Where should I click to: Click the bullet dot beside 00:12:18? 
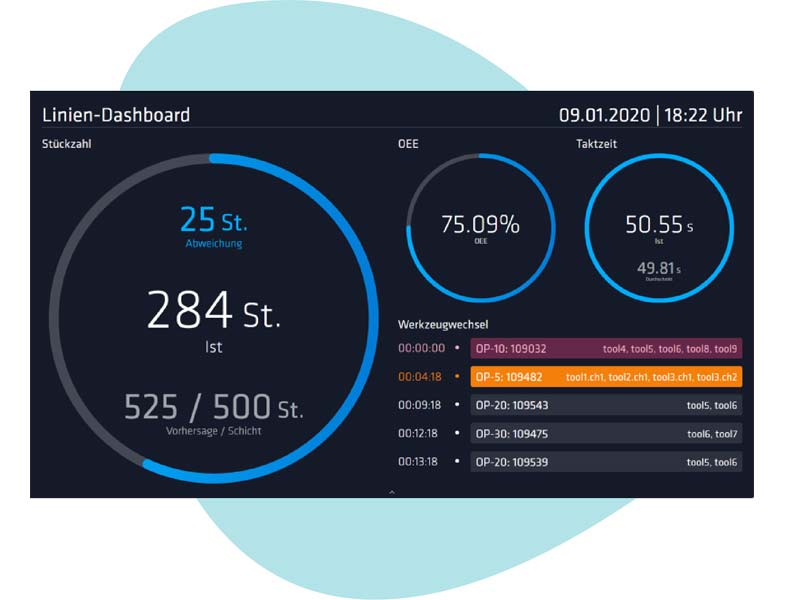(457, 433)
